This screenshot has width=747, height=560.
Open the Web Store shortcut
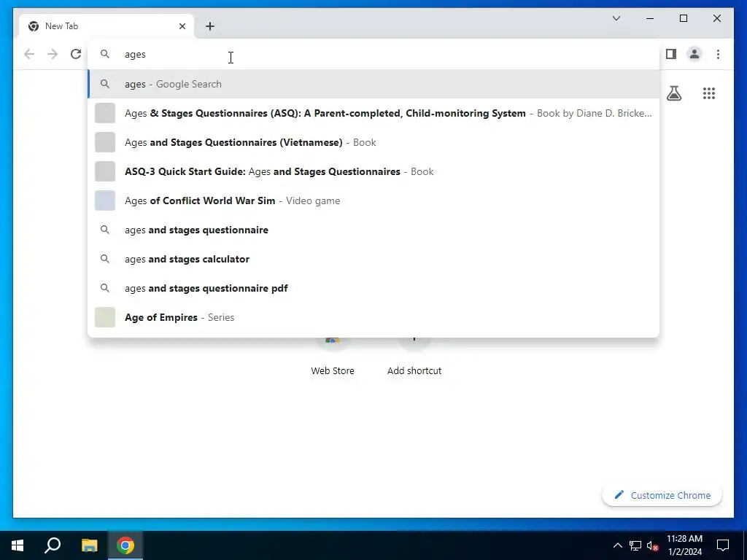[x=333, y=357]
